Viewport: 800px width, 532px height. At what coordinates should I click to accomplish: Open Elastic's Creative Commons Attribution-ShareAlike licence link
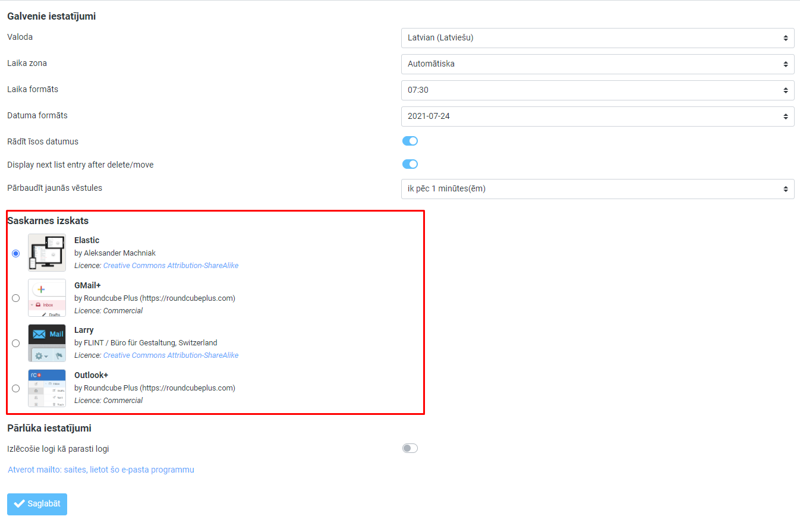[171, 266]
